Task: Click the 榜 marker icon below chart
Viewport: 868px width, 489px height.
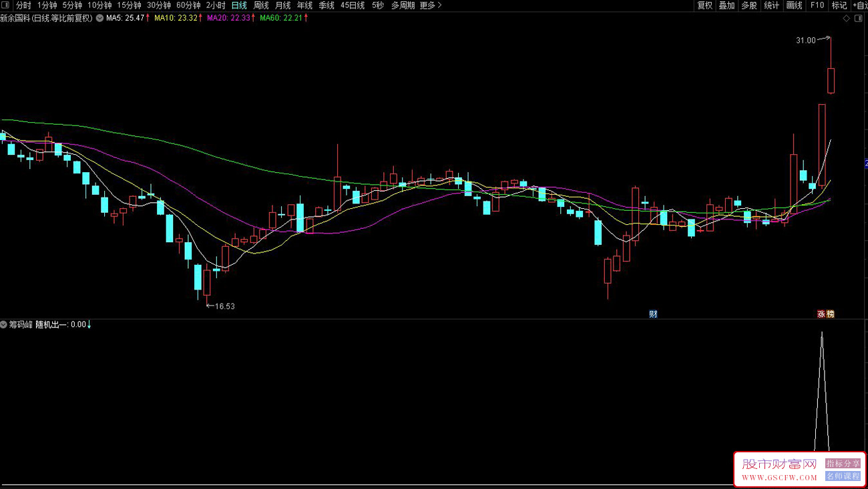Action: (x=830, y=314)
